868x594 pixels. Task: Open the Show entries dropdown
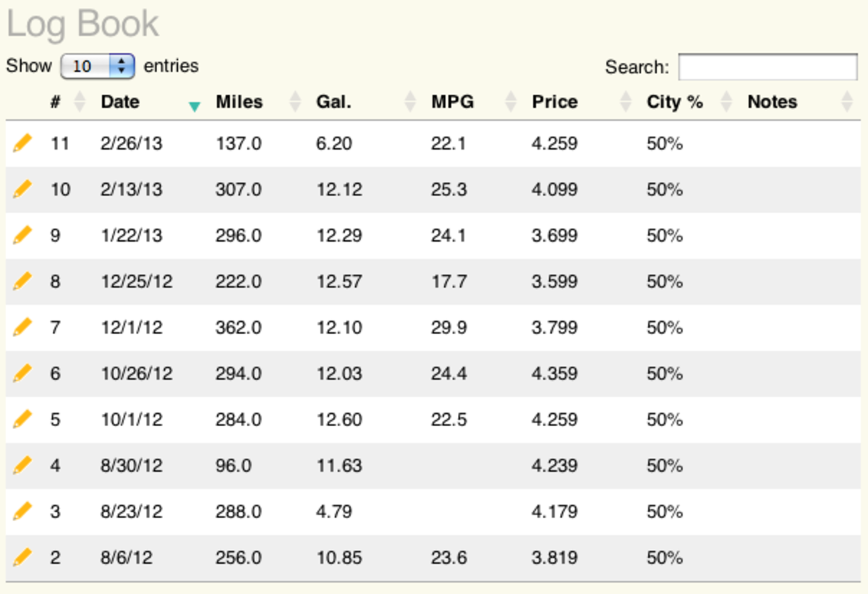(x=98, y=66)
